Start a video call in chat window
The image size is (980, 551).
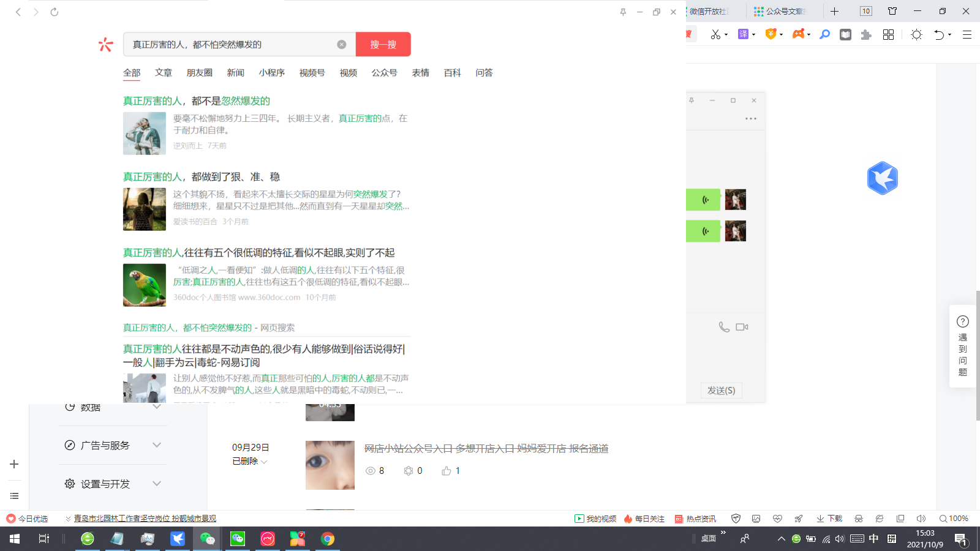coord(742,327)
